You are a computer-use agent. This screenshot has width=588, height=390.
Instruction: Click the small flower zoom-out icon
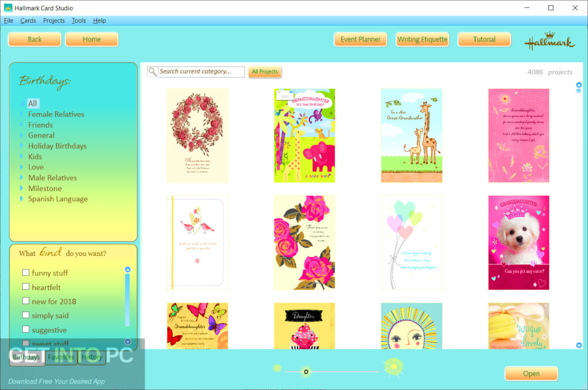(277, 368)
